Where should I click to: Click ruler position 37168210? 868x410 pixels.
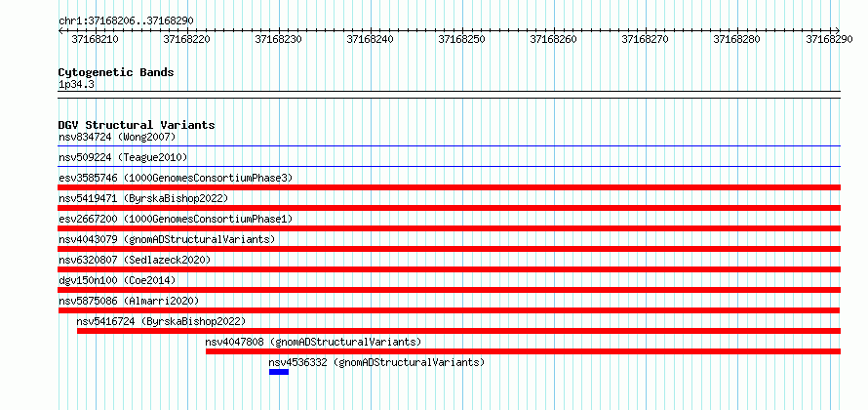click(x=96, y=39)
